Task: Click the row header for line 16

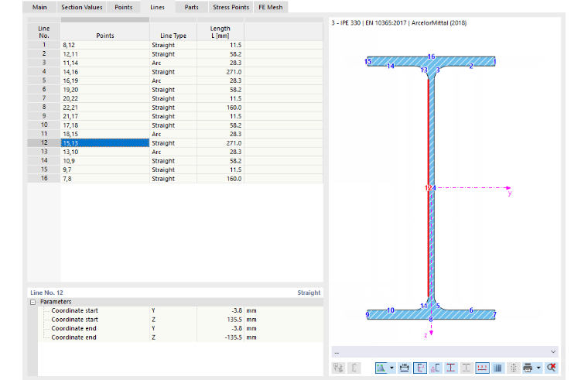Action: (x=44, y=179)
